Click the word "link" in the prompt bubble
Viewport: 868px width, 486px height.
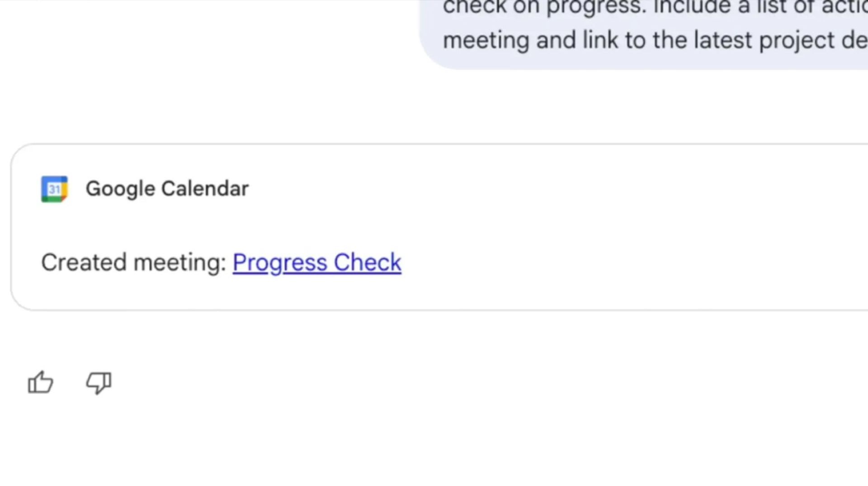pyautogui.click(x=600, y=41)
